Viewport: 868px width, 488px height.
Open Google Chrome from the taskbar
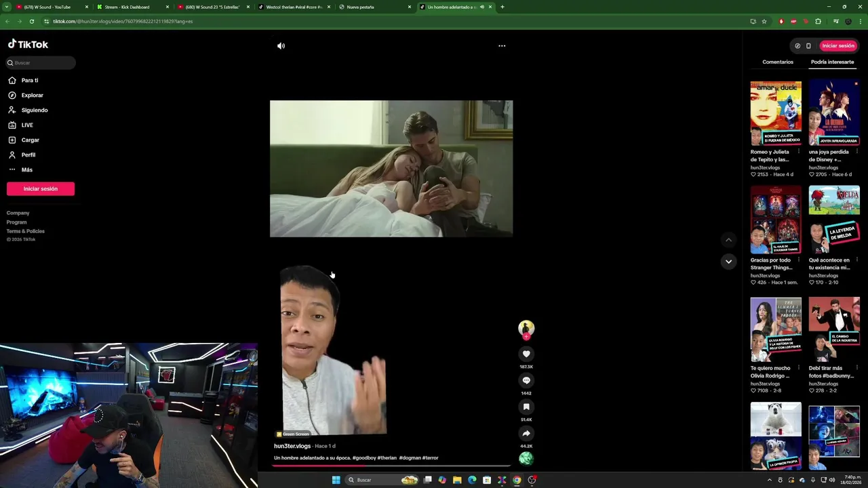pos(517,480)
